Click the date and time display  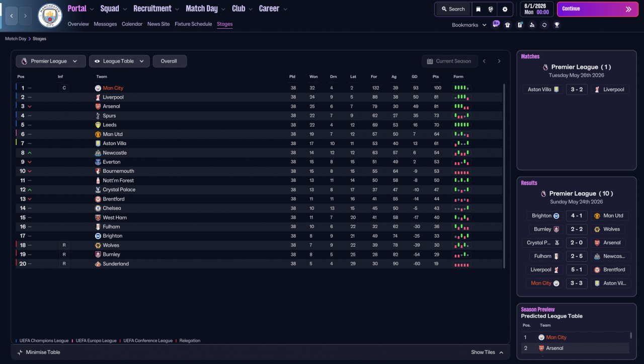[x=536, y=9]
